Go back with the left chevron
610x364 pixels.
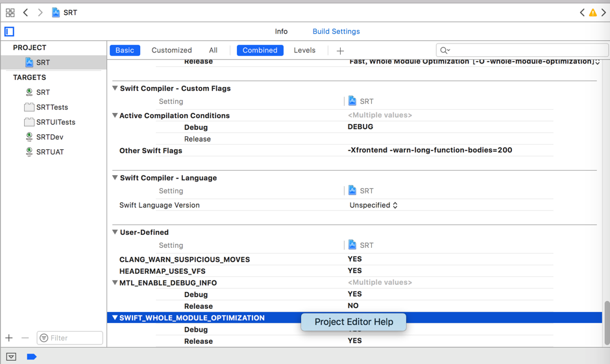point(26,12)
